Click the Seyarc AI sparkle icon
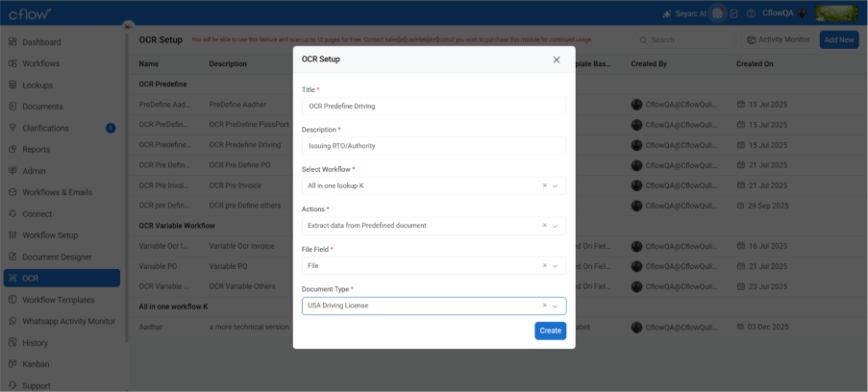Image resolution: width=868 pixels, height=392 pixels. pos(668,13)
